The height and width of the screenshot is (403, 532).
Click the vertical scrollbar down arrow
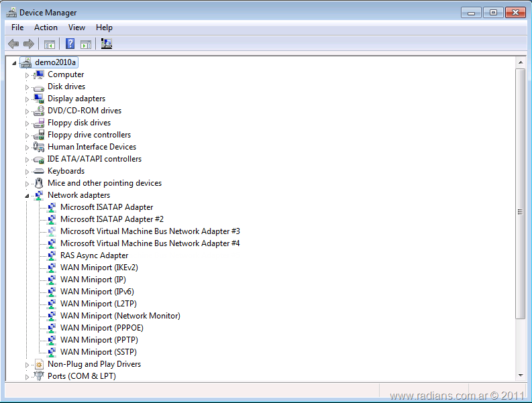[520, 375]
